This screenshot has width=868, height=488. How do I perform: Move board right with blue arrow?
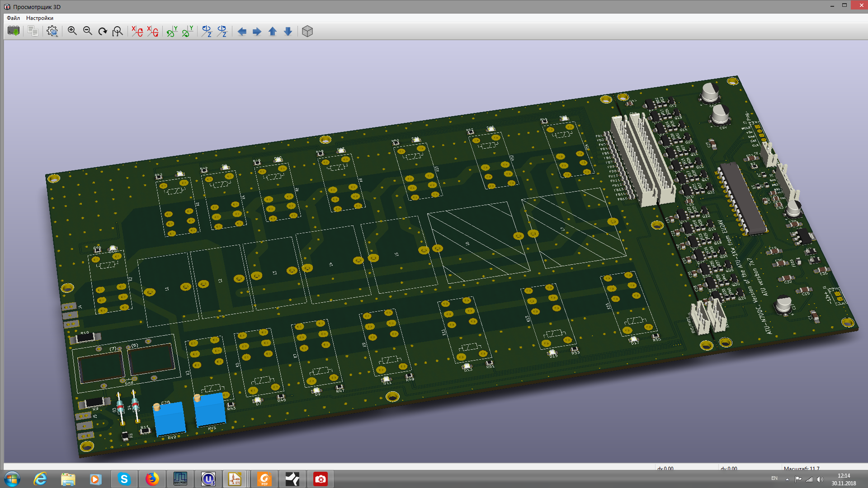pyautogui.click(x=257, y=31)
